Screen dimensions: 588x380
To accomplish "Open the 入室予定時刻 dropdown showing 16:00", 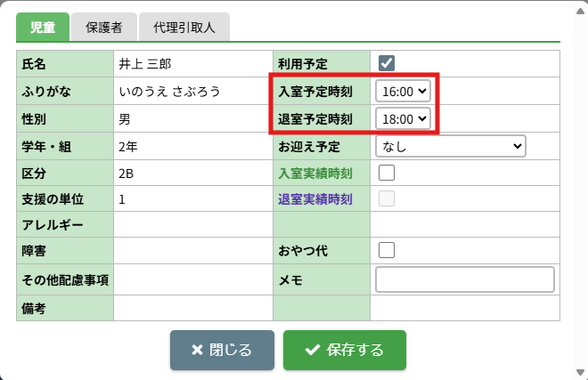I will (x=403, y=90).
